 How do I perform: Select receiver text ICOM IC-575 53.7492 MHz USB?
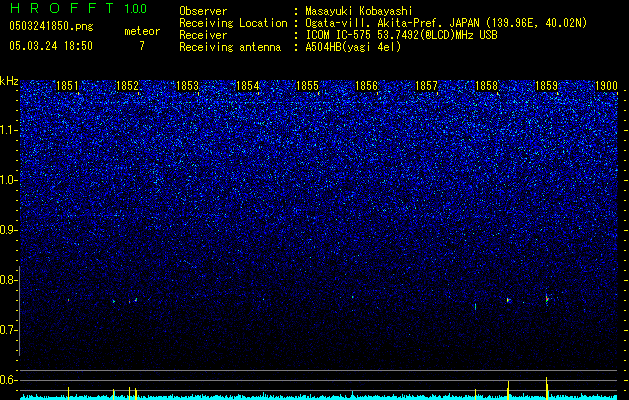(401, 35)
